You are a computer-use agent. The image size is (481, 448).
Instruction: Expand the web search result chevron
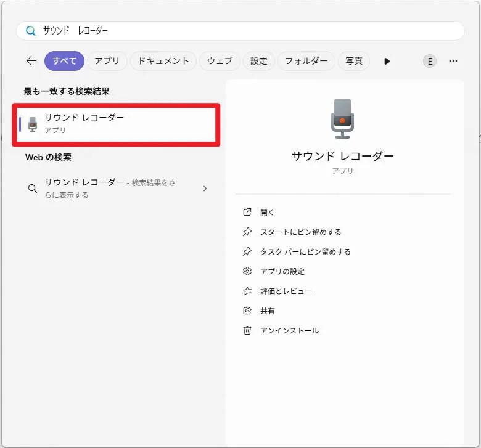205,189
